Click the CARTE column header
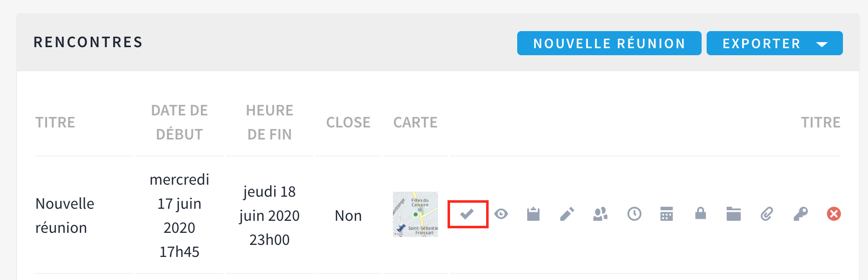This screenshot has width=868, height=280. (415, 122)
